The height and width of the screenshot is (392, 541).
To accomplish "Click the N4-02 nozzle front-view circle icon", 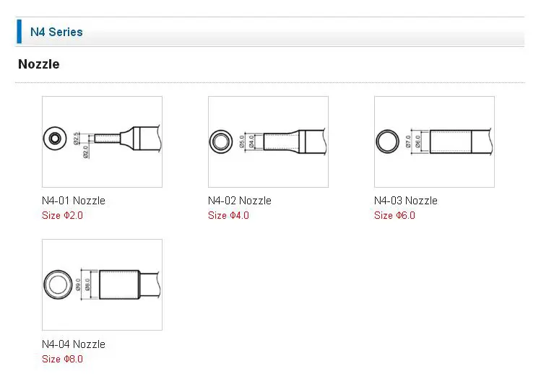I will tap(221, 141).
